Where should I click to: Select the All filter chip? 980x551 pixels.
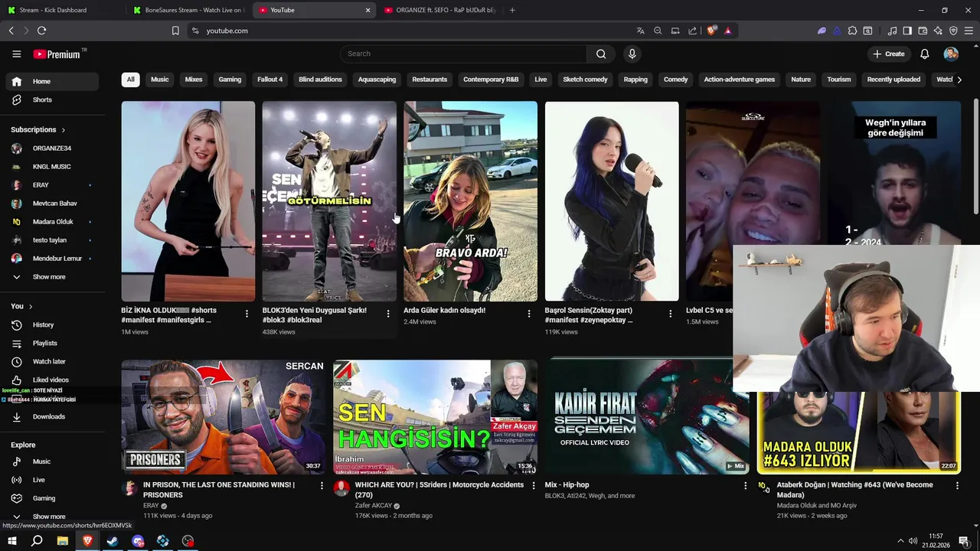[x=130, y=80]
